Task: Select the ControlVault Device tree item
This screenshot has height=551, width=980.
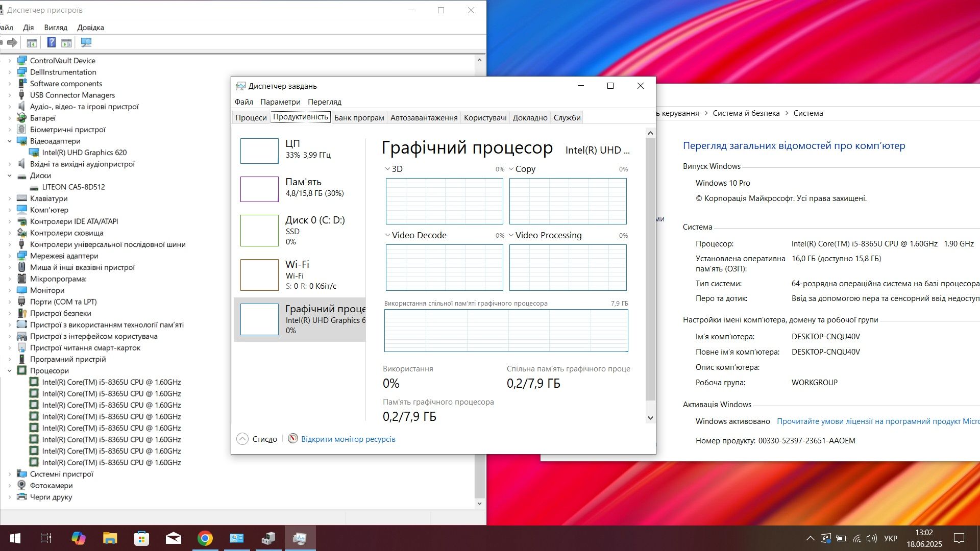Action: (62, 61)
